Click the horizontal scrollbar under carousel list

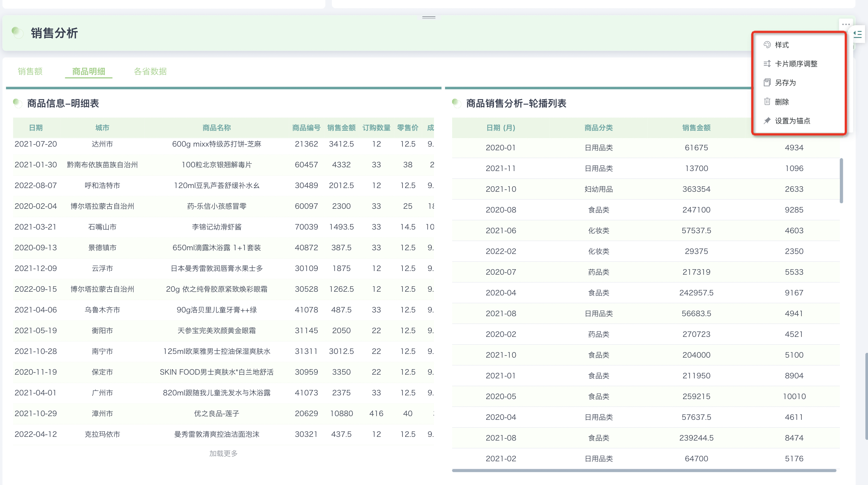(x=644, y=471)
